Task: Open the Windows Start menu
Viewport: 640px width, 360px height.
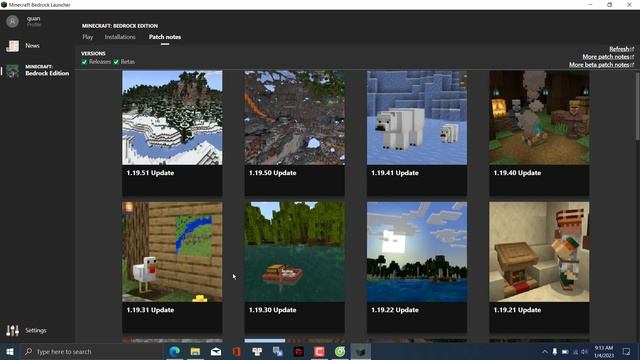Action: click(x=10, y=351)
